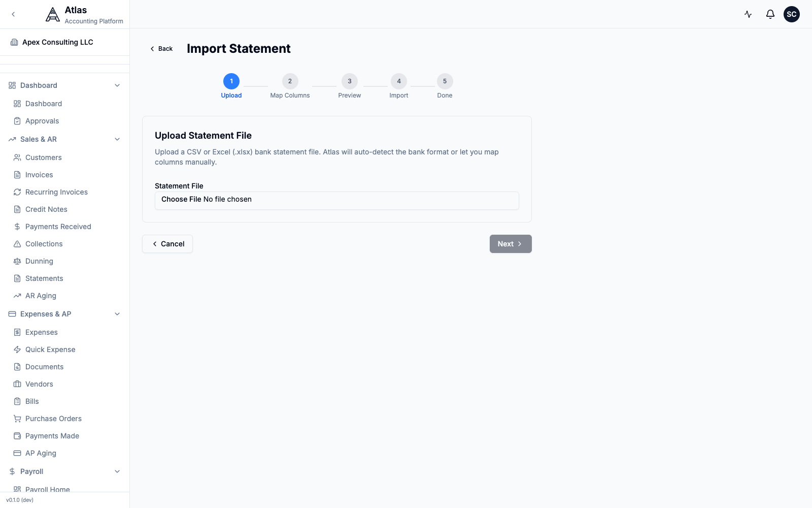Click the Atlas logo icon
The image size is (812, 508).
coord(53,15)
